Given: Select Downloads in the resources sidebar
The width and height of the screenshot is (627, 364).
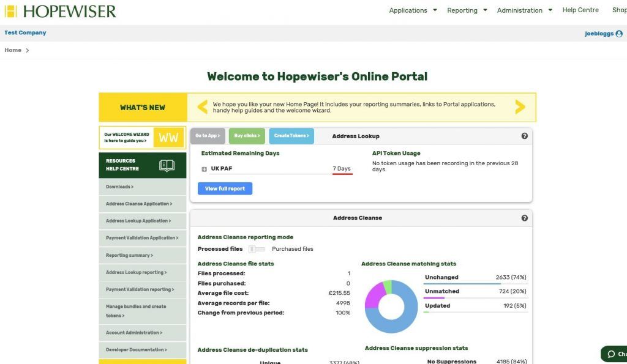Looking at the screenshot, I should click(119, 187).
